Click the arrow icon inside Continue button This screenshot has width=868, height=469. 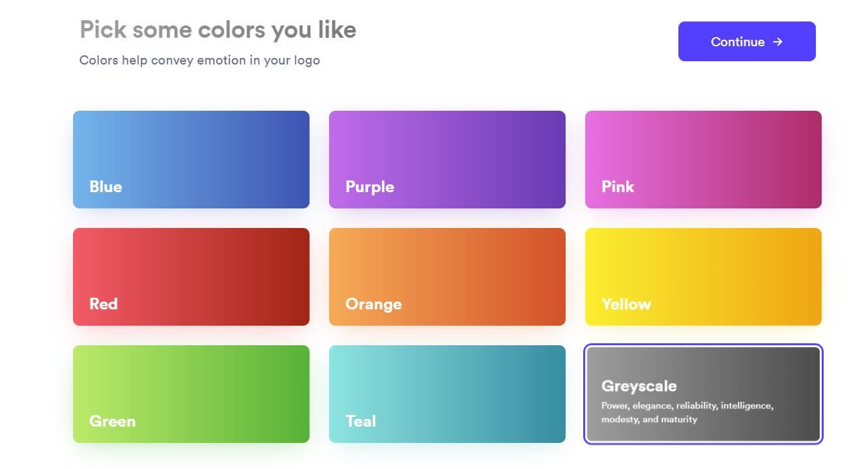(x=777, y=42)
